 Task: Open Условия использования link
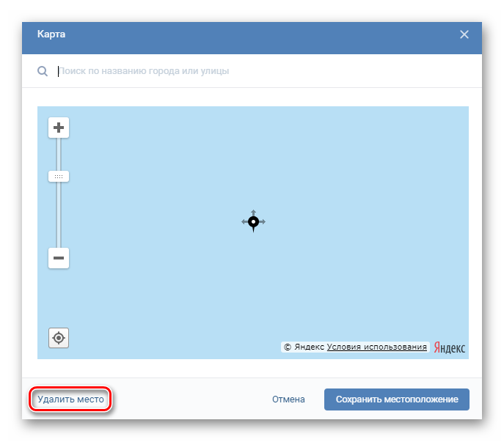(376, 347)
